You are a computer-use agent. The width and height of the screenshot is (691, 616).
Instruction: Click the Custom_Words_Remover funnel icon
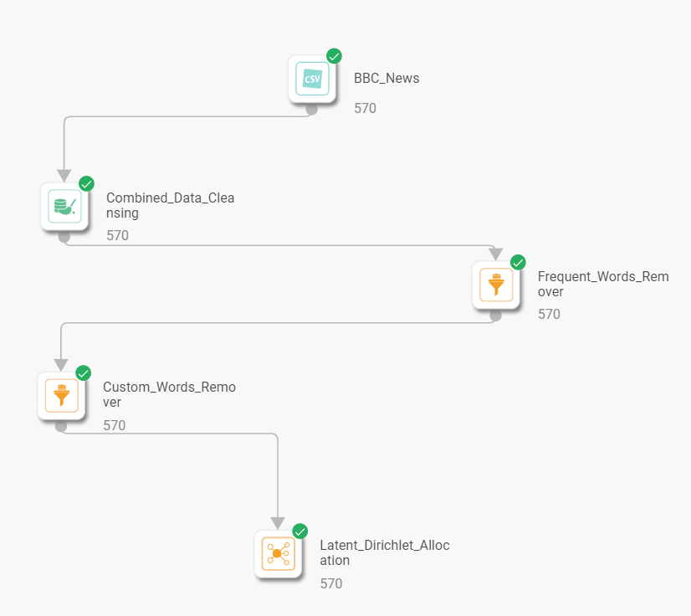(x=62, y=396)
